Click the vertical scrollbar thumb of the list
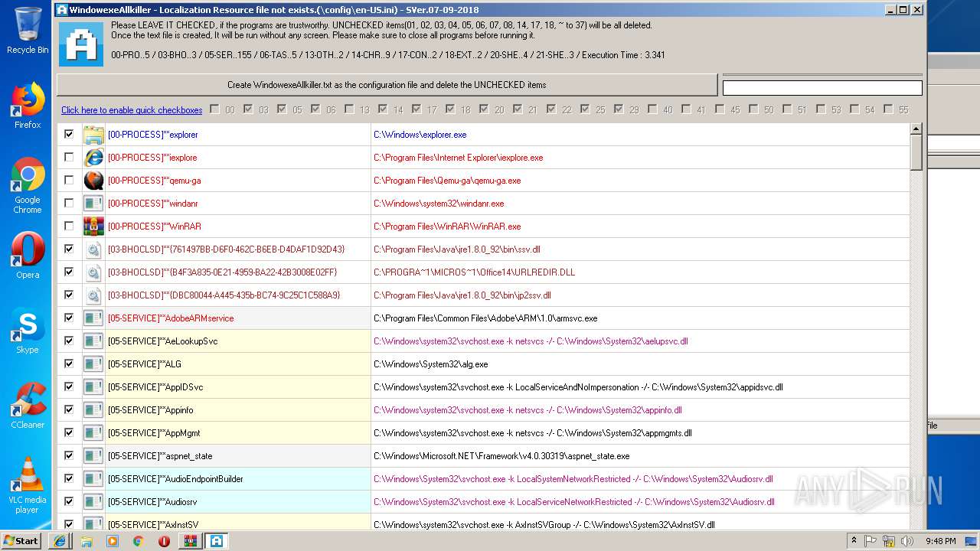 (916, 153)
